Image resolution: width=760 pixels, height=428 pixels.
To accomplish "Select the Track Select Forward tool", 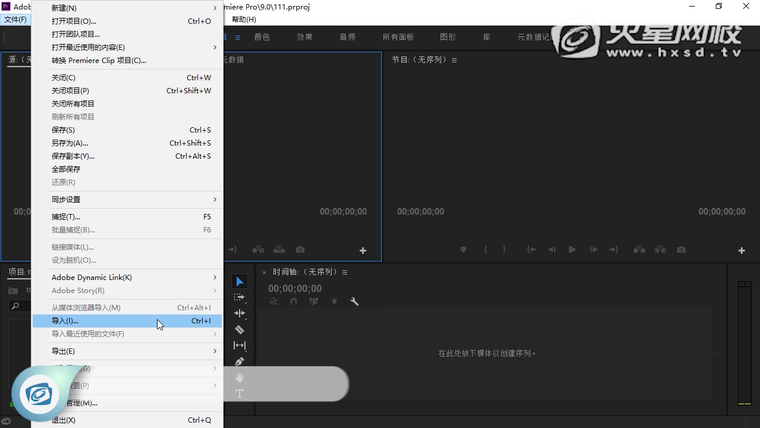I will coord(239,297).
